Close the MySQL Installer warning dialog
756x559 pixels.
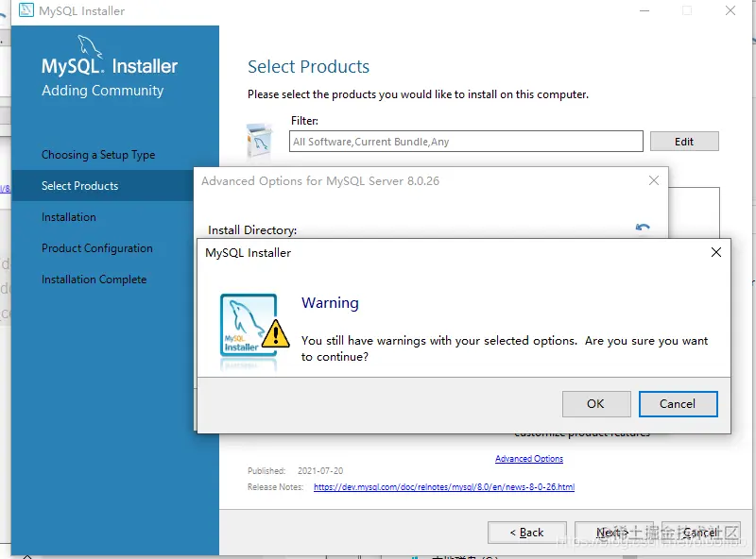tap(716, 252)
